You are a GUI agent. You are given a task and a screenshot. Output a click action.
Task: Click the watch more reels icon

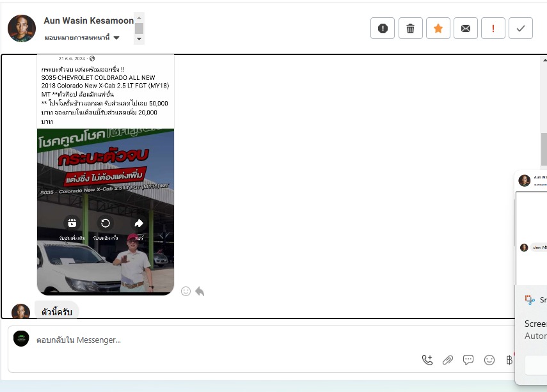[x=72, y=223]
